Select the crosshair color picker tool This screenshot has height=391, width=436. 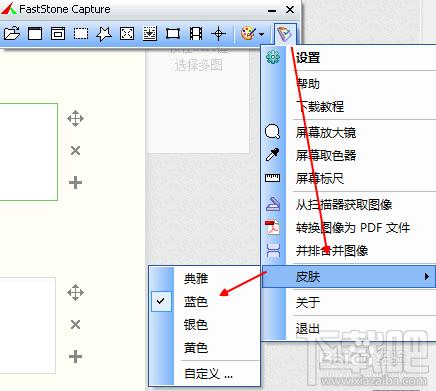[x=219, y=34]
